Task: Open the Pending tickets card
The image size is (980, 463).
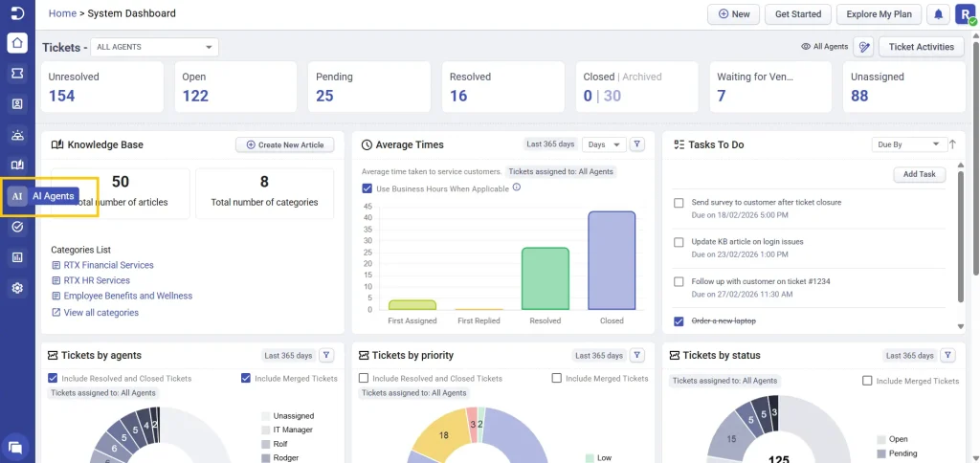Action: pos(369,87)
